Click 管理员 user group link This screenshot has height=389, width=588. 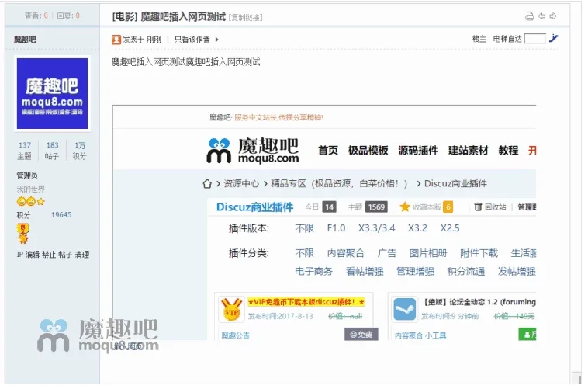pos(27,175)
